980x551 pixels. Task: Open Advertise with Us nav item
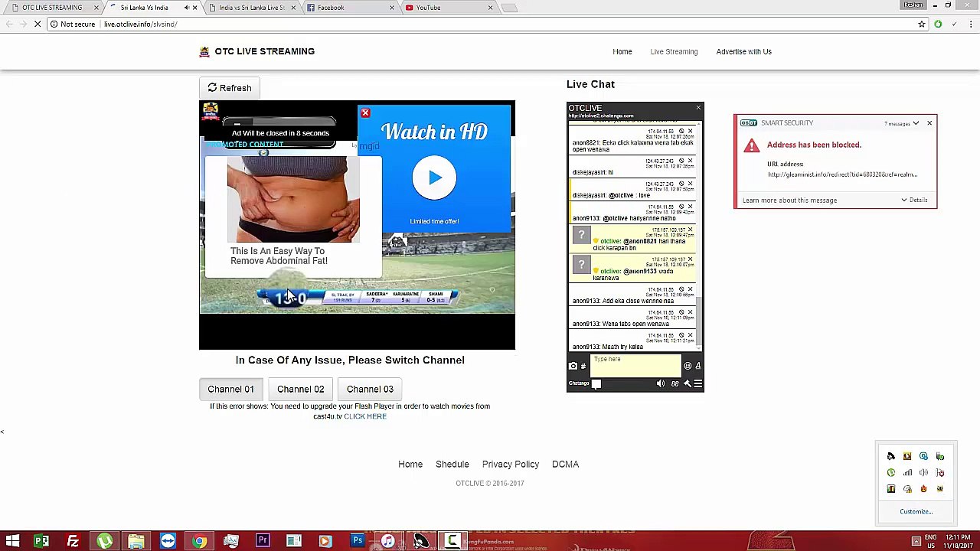[743, 51]
